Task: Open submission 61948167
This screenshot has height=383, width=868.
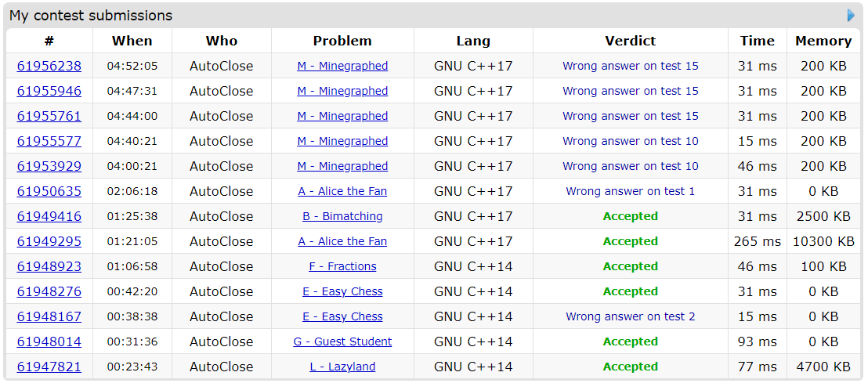Action: click(49, 316)
